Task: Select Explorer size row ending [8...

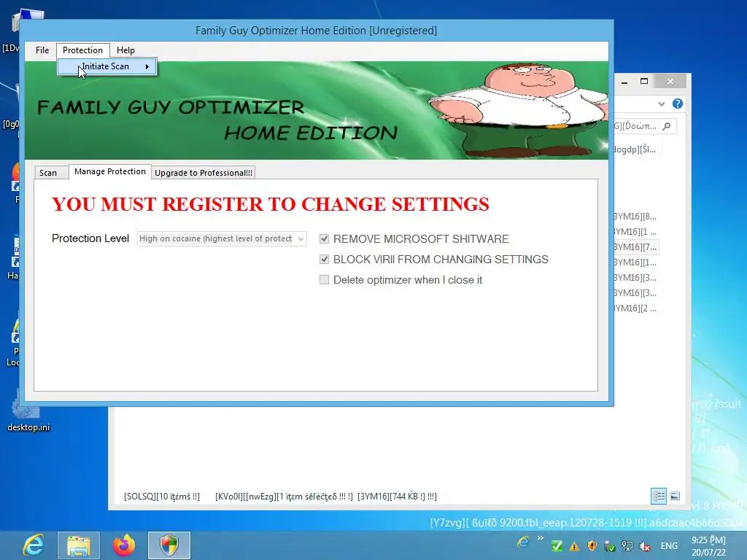Action: click(635, 216)
